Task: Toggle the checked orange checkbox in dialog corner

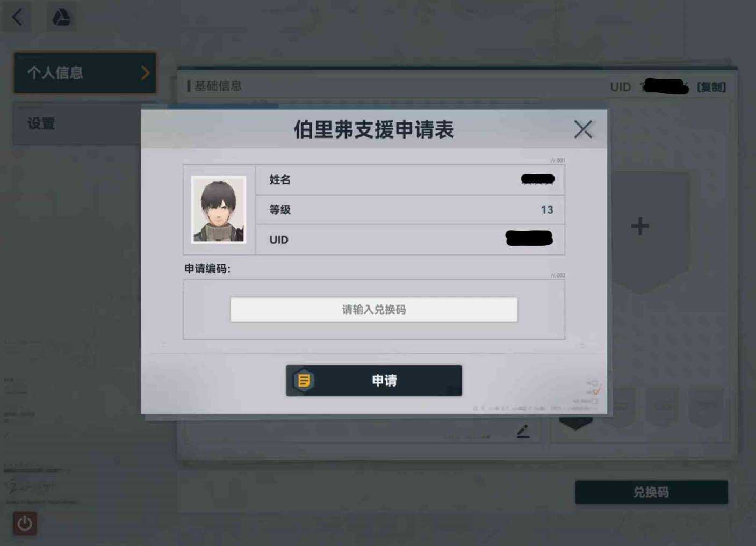Action: (x=595, y=392)
